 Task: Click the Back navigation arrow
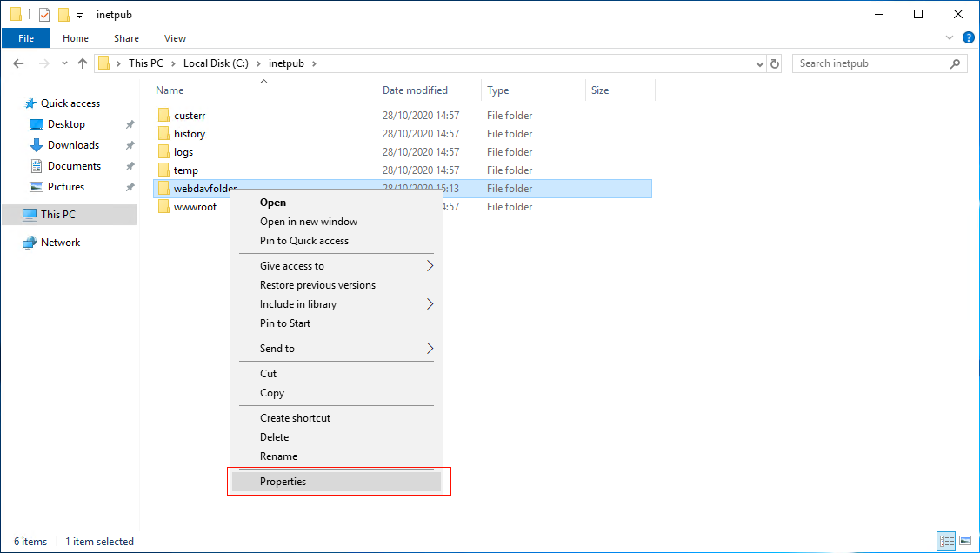pyautogui.click(x=19, y=63)
